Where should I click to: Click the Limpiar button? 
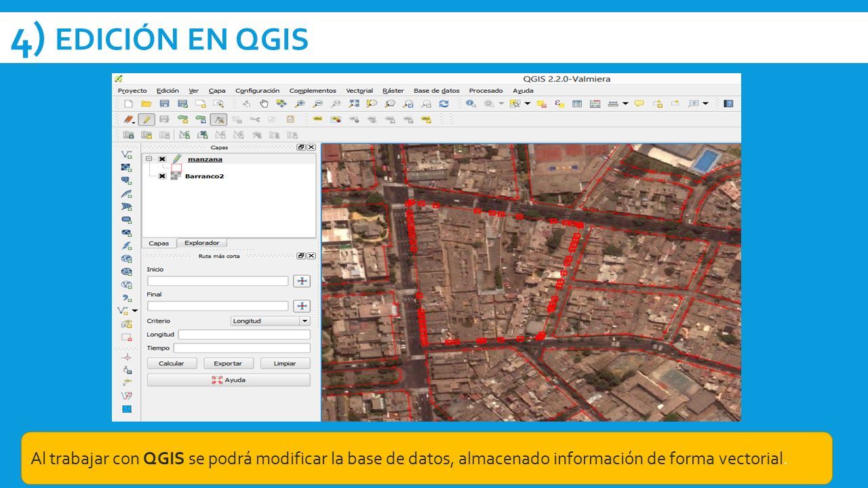point(285,363)
